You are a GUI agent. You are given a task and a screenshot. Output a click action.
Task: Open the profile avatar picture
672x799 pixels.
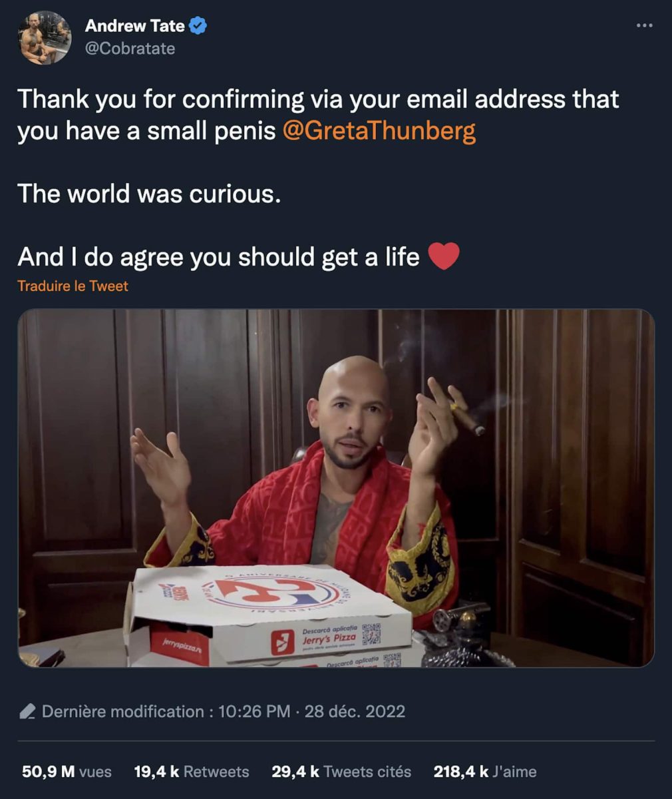tap(45, 38)
